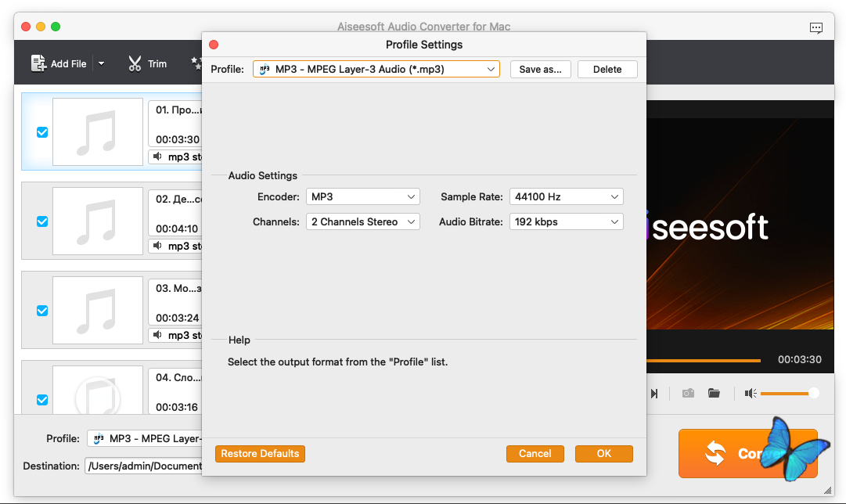Click the next frame playback button
Viewport: 846px width, 504px height.
tap(654, 394)
